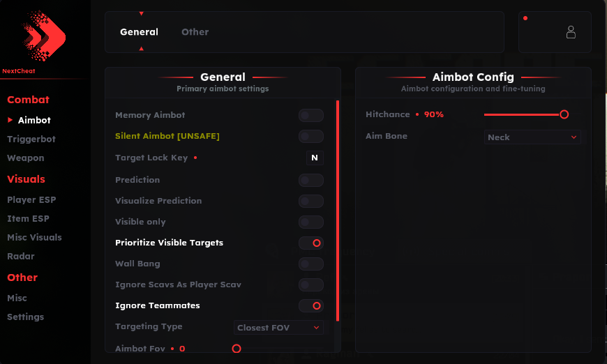Open the user profile icon
Viewport: 607px width, 364px height.
coord(571,32)
